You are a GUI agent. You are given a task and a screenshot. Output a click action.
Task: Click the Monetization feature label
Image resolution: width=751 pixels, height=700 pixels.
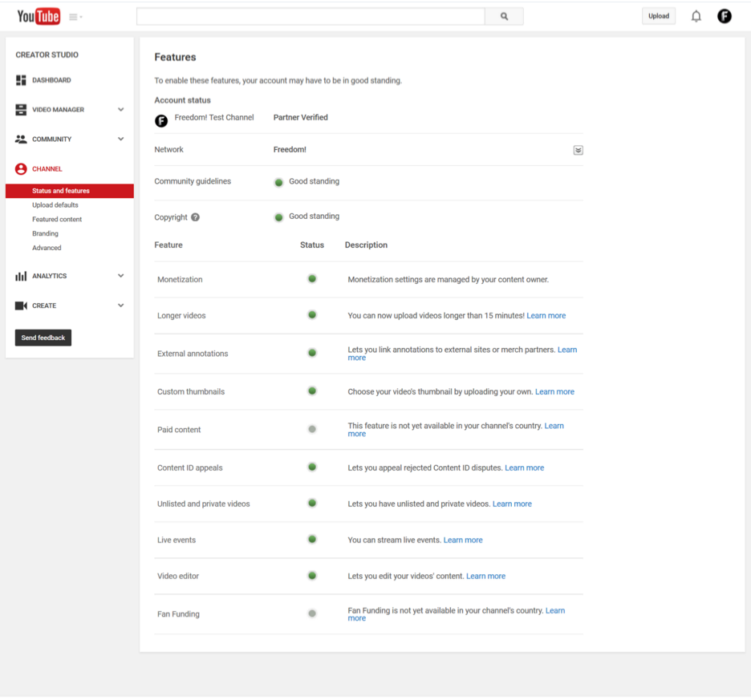click(180, 280)
